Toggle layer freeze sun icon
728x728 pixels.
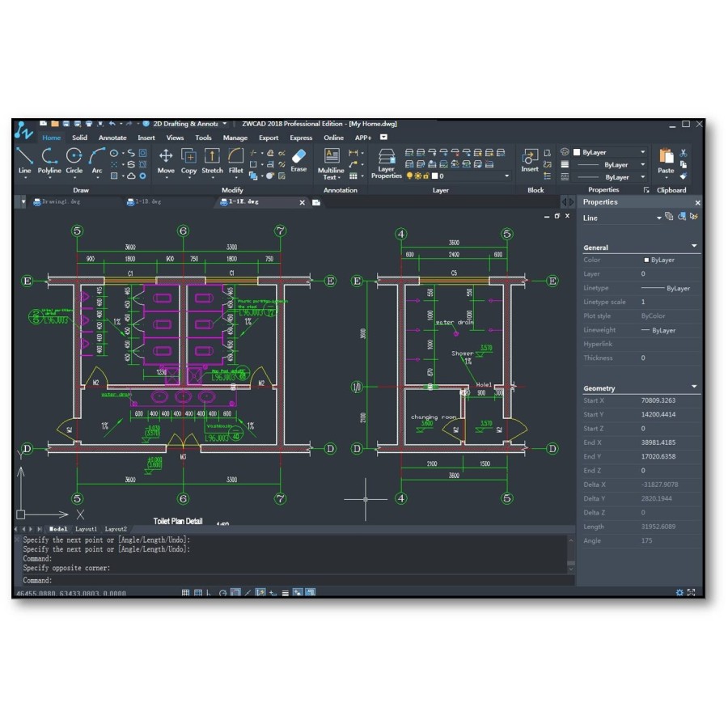[x=418, y=176]
